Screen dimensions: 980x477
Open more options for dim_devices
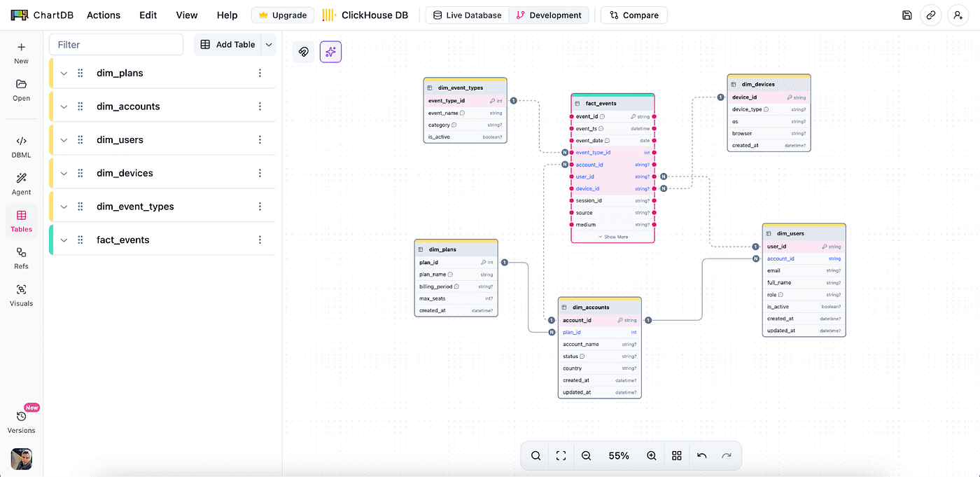(x=260, y=173)
